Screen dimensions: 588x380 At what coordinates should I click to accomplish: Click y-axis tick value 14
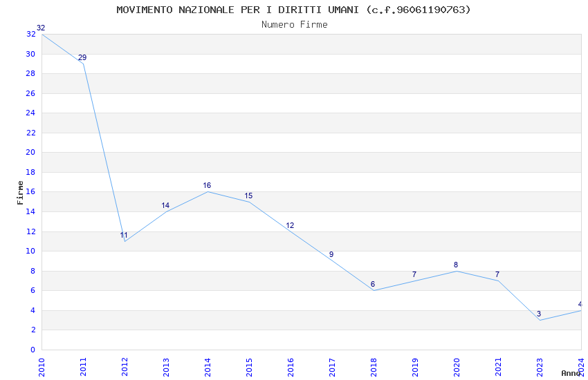(30, 211)
